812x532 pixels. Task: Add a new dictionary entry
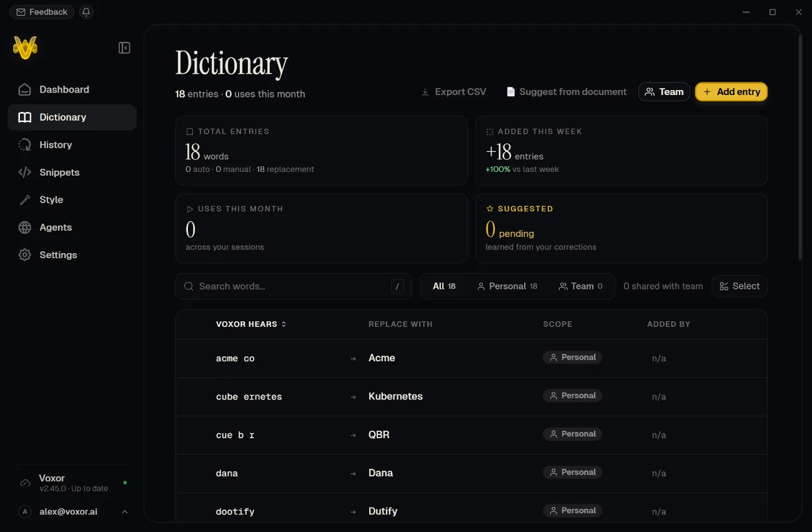731,92
